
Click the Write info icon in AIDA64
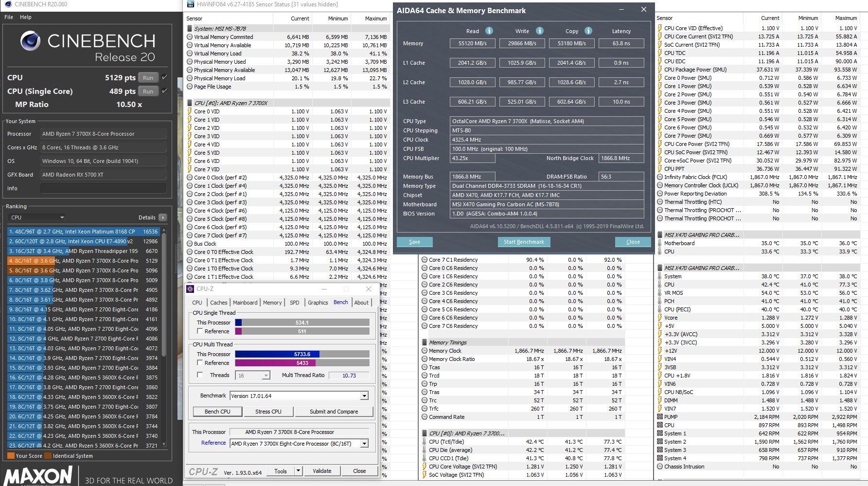[539, 31]
